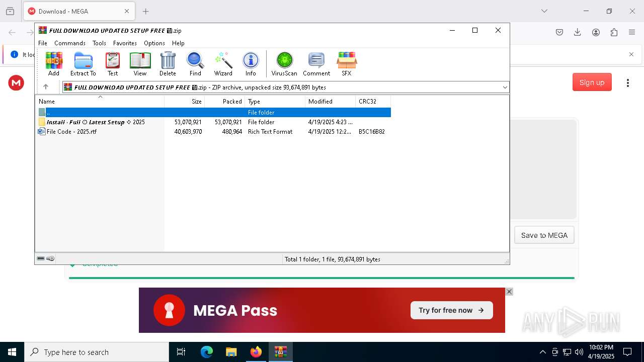
Task: Open the Options menu
Action: (x=154, y=43)
